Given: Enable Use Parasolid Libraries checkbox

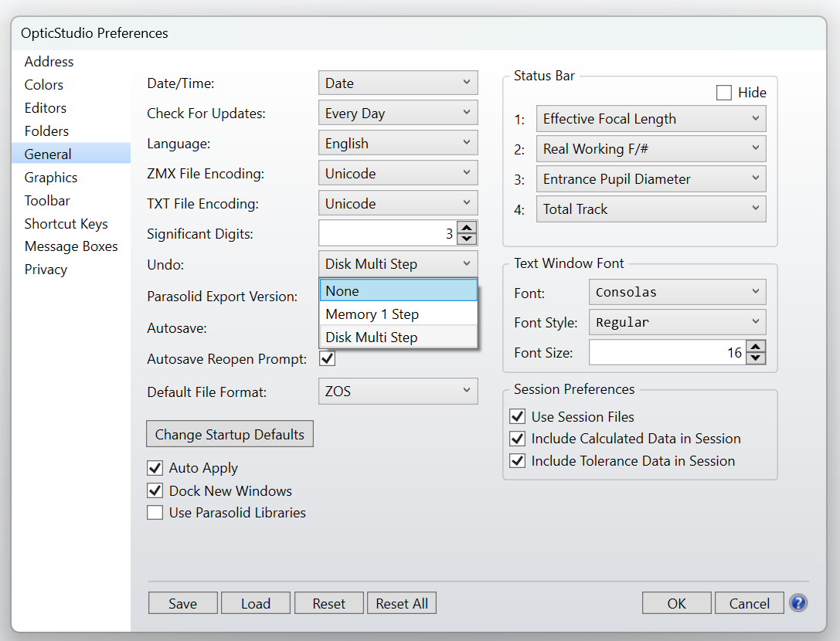Looking at the screenshot, I should click(155, 513).
